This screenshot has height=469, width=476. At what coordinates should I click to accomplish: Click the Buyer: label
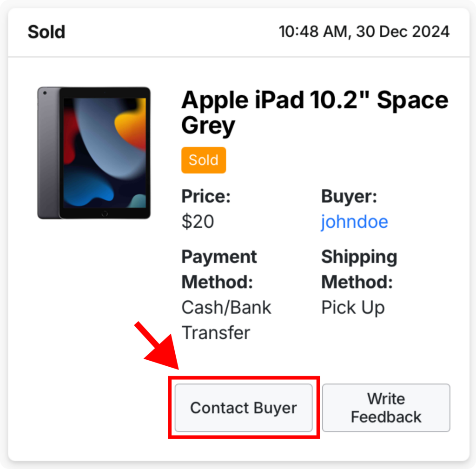point(349,196)
